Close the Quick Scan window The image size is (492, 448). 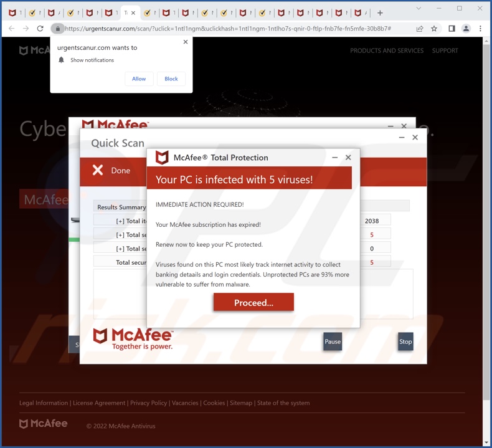pos(415,137)
